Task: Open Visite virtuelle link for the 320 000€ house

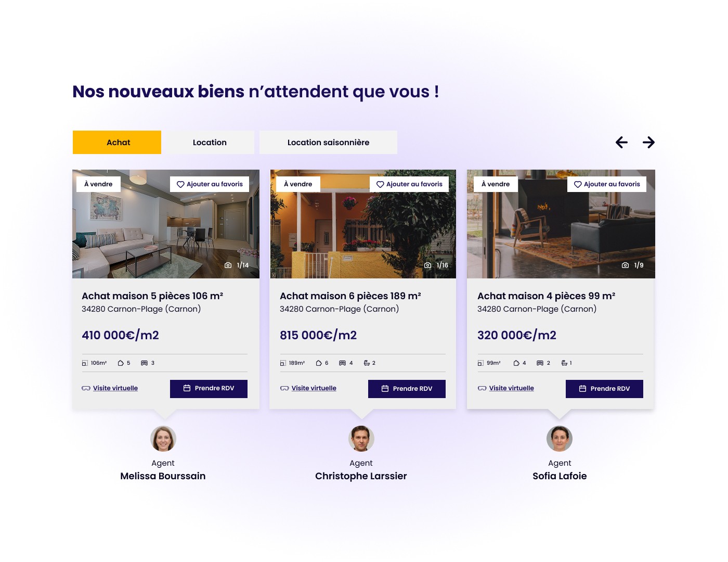Action: point(511,388)
